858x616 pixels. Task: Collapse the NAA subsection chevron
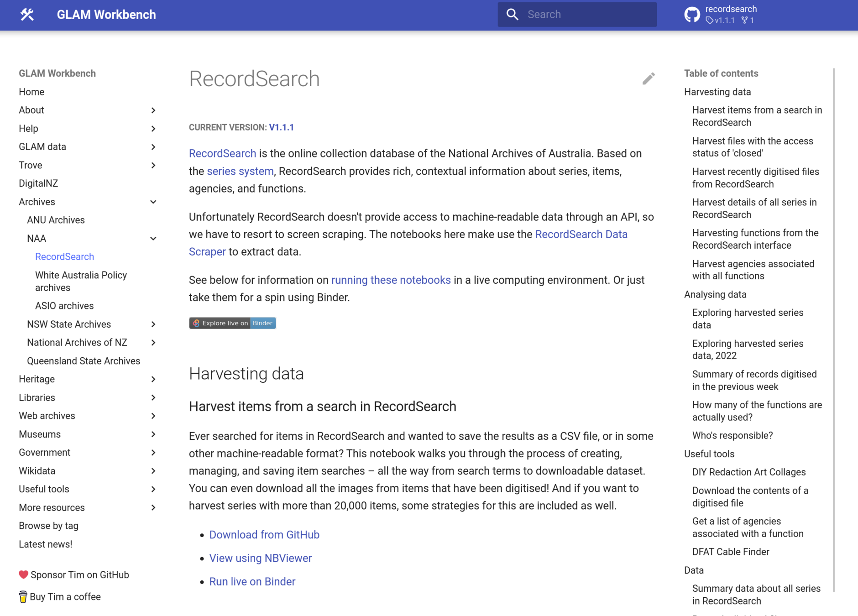[153, 239]
